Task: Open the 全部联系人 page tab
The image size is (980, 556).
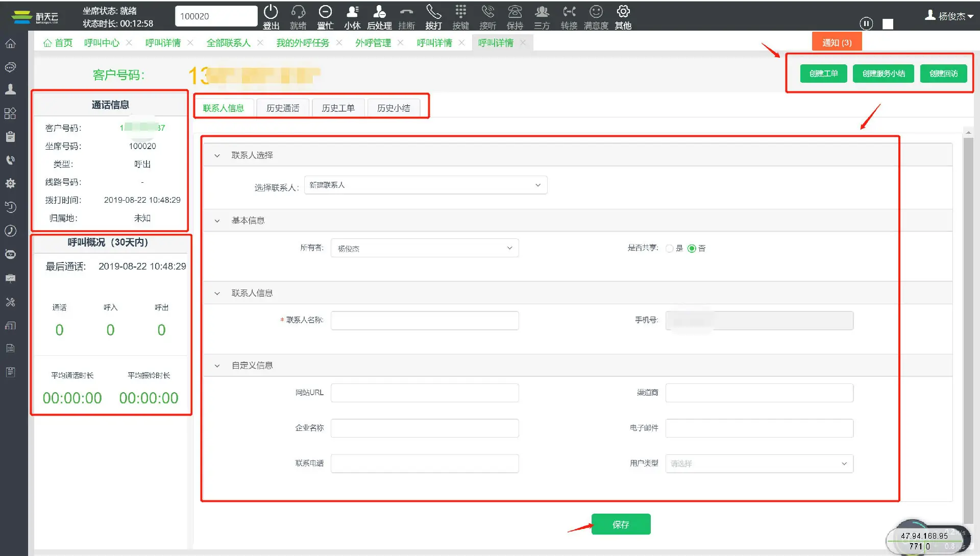Action: tap(228, 43)
